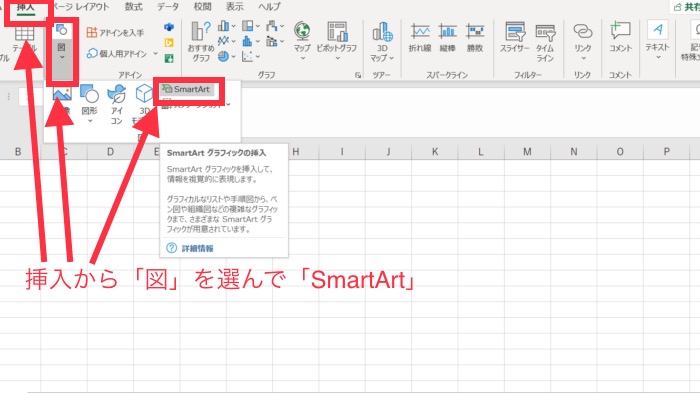
Task: Switch to the 表示 tab
Action: 234,7
